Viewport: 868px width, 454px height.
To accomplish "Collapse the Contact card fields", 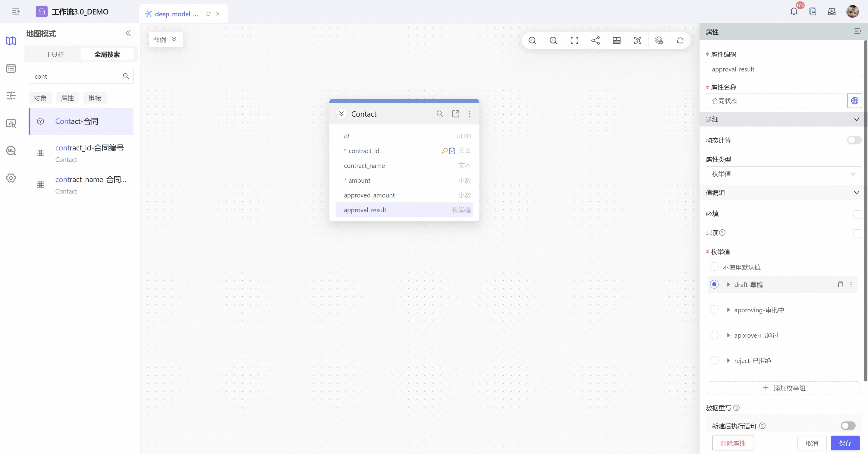I will point(341,114).
